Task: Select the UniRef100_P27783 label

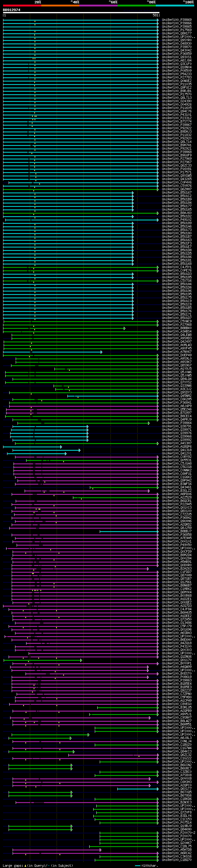Action: [177, 78]
